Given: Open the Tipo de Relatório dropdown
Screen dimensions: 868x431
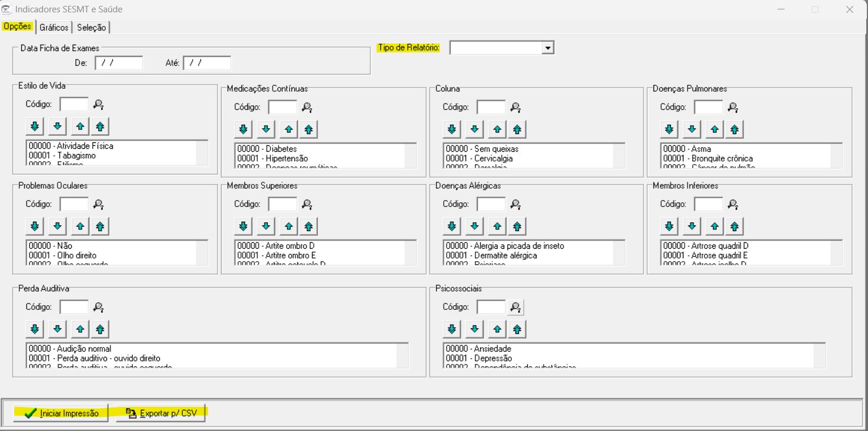Looking at the screenshot, I should 548,48.
